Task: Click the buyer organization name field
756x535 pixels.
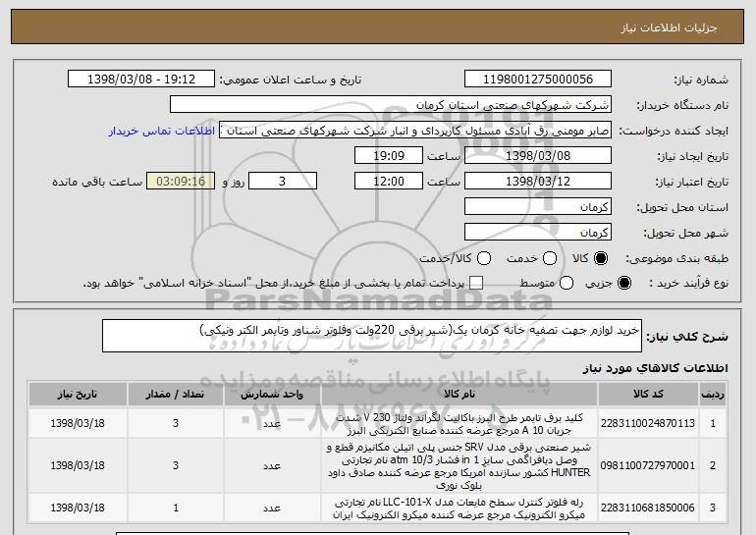Action: click(x=391, y=105)
